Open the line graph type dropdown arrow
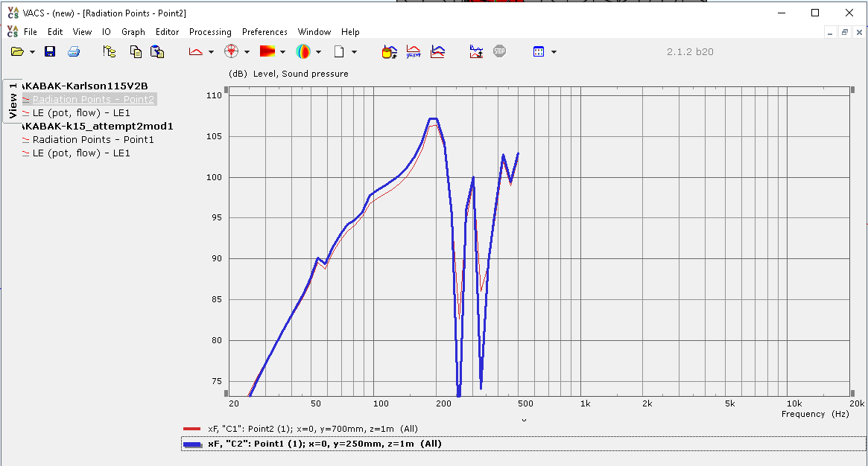868x466 pixels. tap(211, 52)
